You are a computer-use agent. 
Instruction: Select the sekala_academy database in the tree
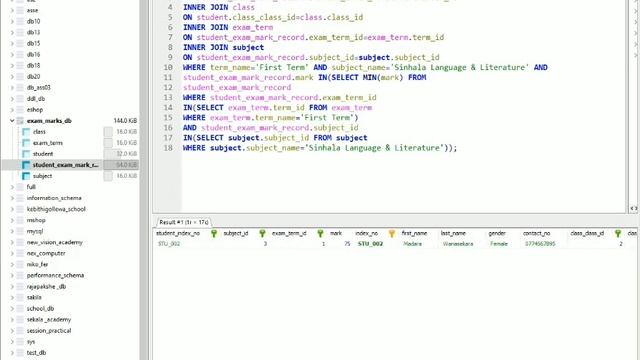[x=49, y=319]
